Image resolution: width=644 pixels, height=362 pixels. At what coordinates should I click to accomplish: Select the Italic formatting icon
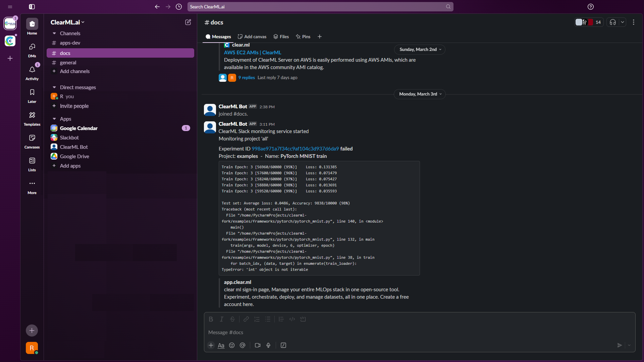222,319
